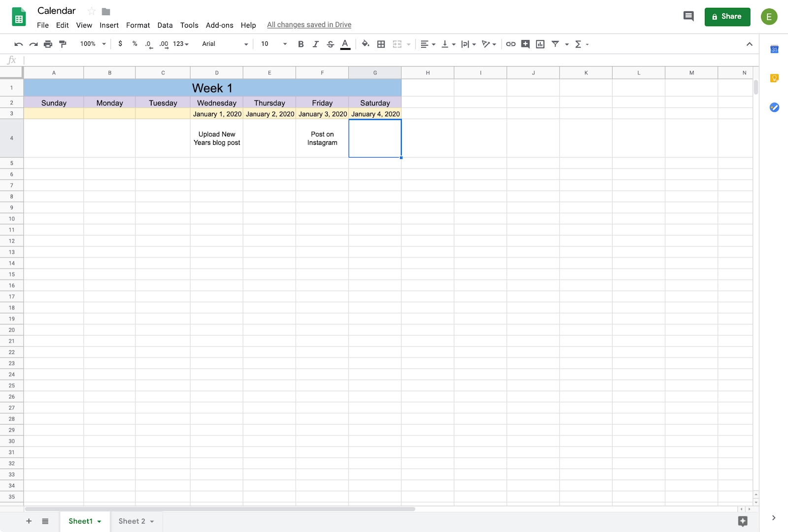This screenshot has width=788, height=532.
Task: Star the Calendar document
Action: point(92,11)
